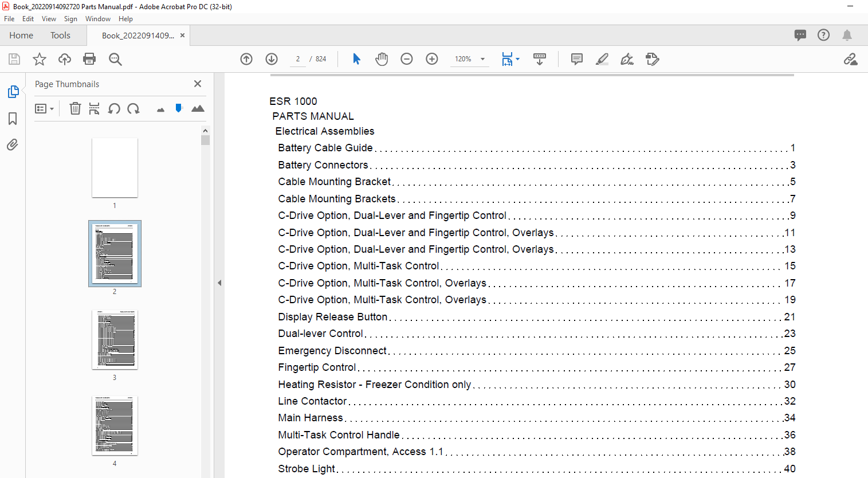This screenshot has height=478, width=868.
Task: Activate the hand pan tool
Action: 382,59
